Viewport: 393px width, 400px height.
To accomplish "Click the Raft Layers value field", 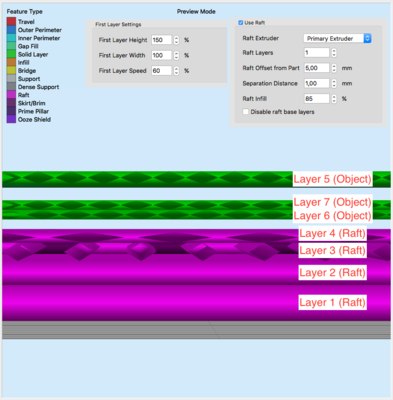I will 317,53.
